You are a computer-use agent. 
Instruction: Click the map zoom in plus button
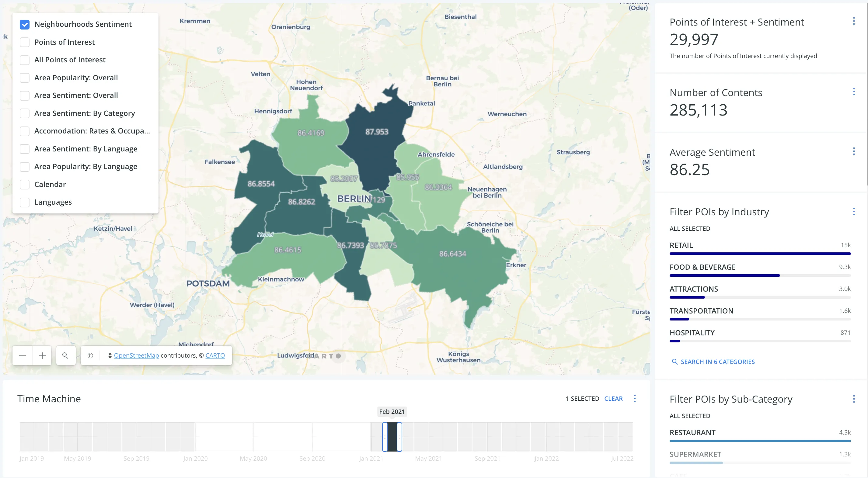42,356
